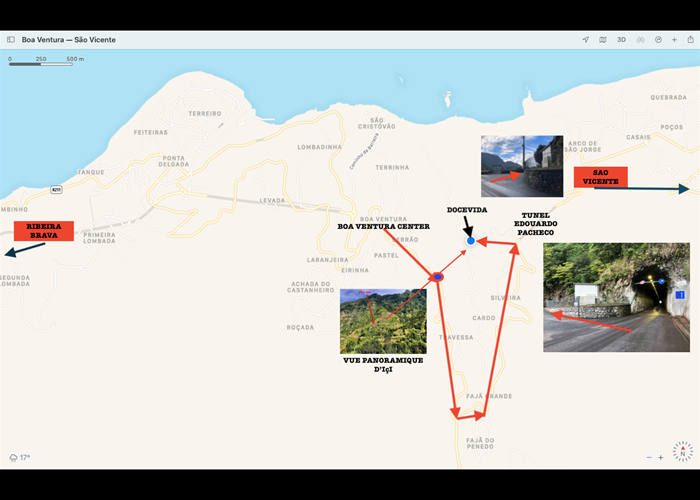This screenshot has width=700, height=500.
Task: Select the LARANJEIRA map label
Action: pos(328,259)
